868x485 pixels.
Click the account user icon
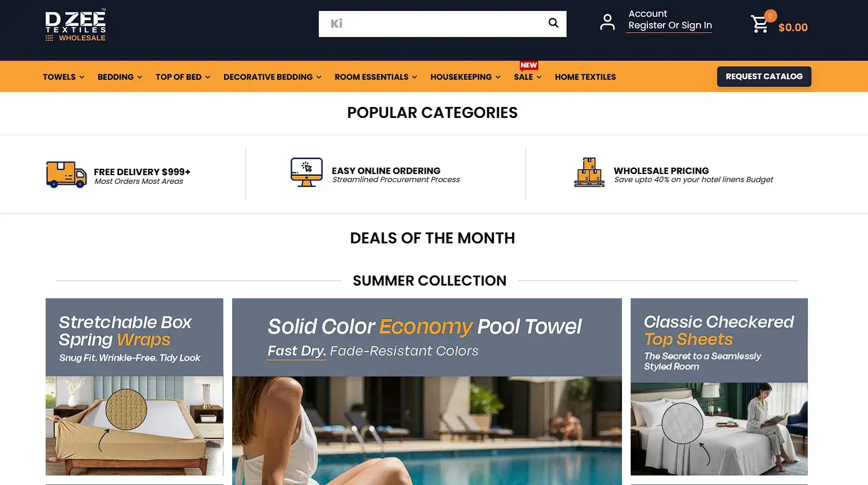[607, 23]
